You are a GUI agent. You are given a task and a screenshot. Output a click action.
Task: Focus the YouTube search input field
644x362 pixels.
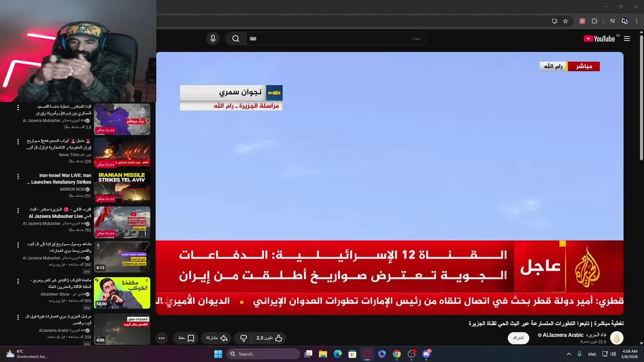coord(336,39)
